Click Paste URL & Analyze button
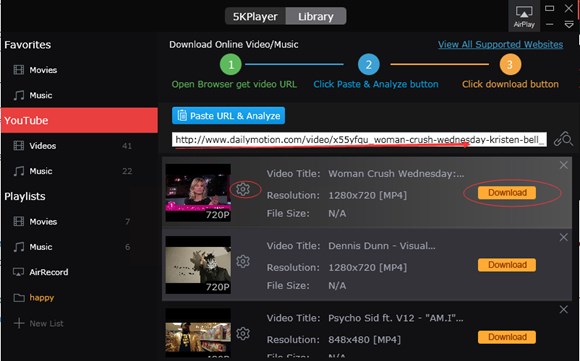 click(x=228, y=115)
